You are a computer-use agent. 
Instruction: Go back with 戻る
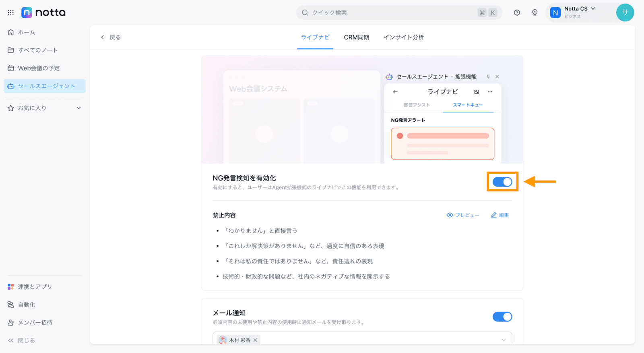(x=111, y=37)
